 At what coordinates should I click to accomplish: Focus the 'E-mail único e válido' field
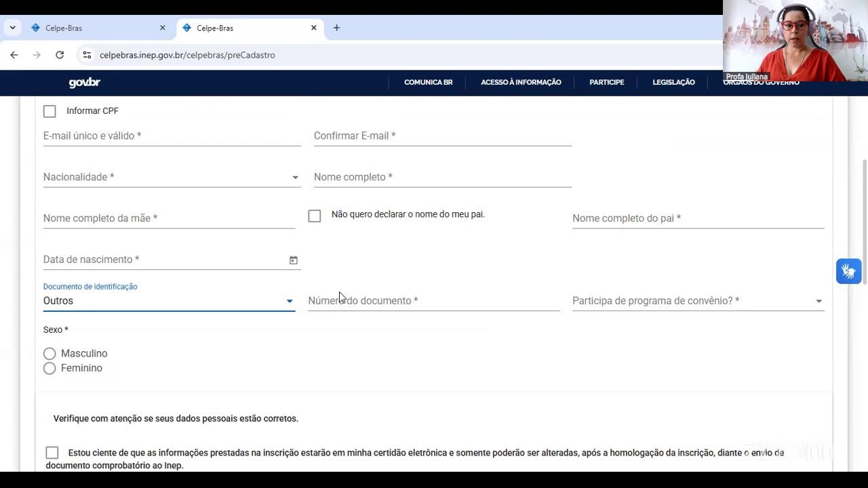pyautogui.click(x=172, y=136)
